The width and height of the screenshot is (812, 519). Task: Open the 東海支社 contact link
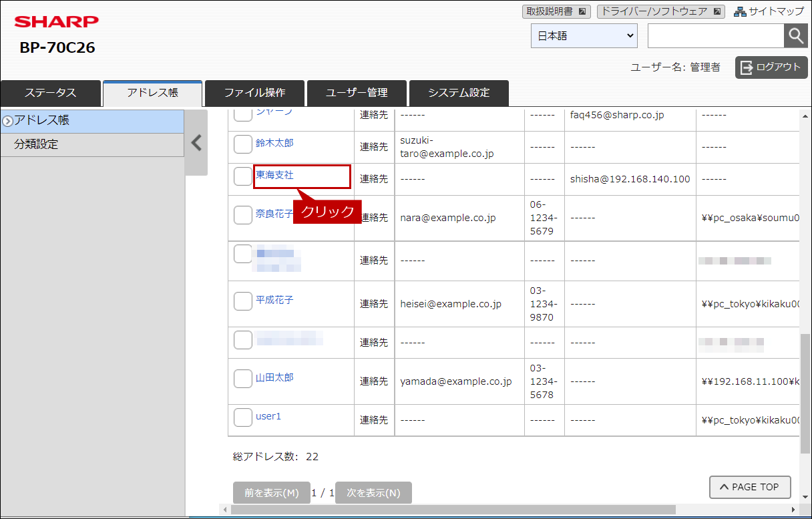(x=274, y=175)
